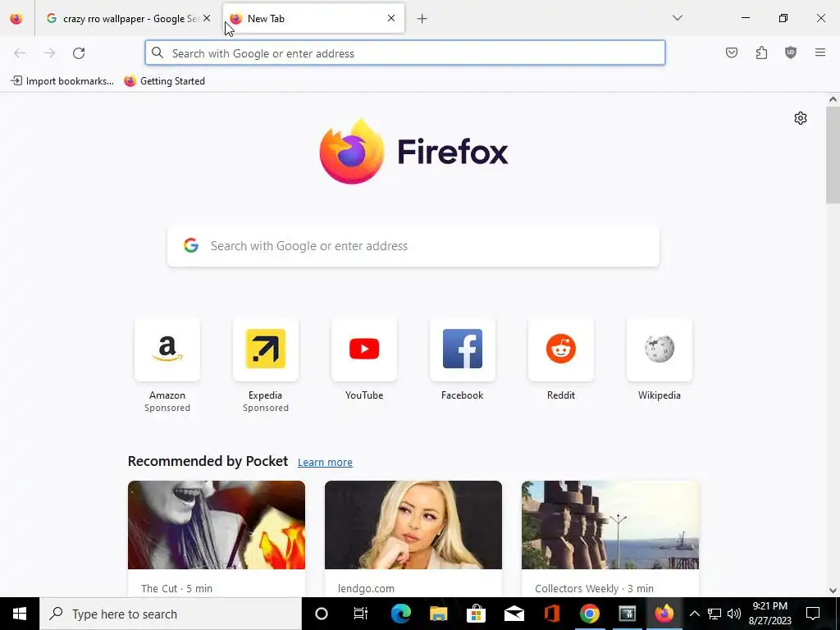
Task: Open uBlock Origin shield icon
Action: click(x=791, y=52)
